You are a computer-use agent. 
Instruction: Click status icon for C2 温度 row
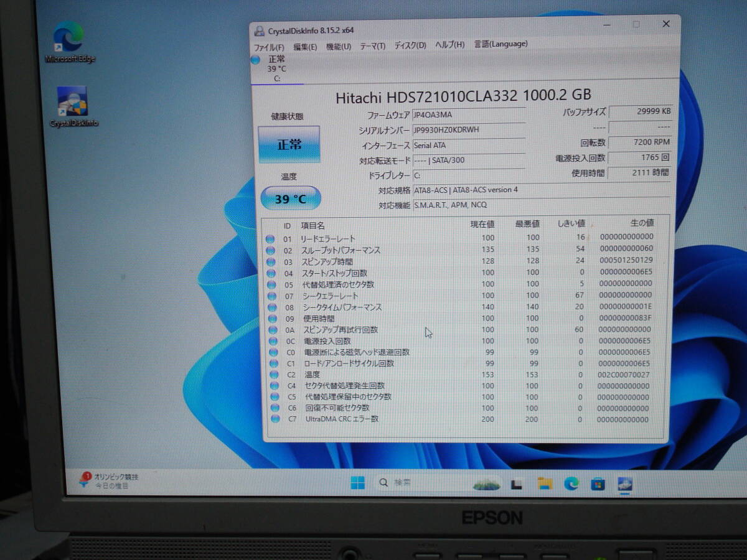[274, 375]
